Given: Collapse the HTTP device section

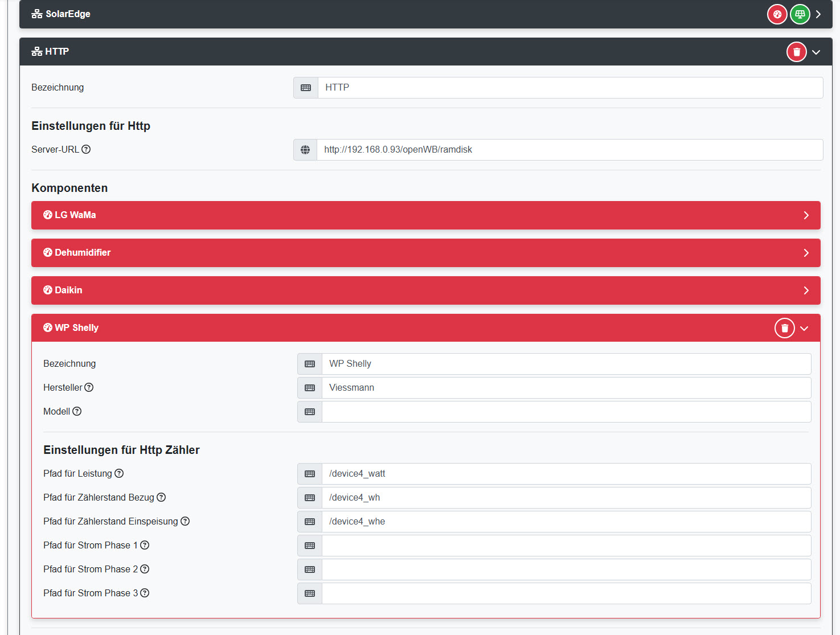Looking at the screenshot, I should (x=816, y=52).
